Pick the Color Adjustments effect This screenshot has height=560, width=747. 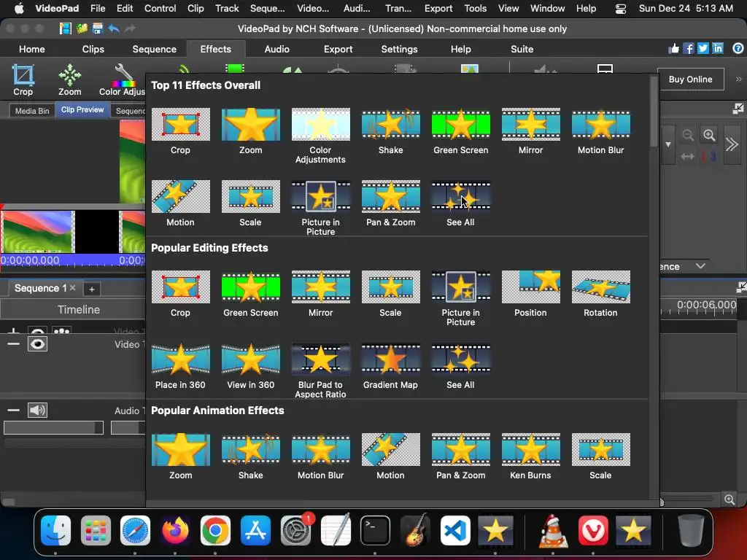(x=321, y=135)
